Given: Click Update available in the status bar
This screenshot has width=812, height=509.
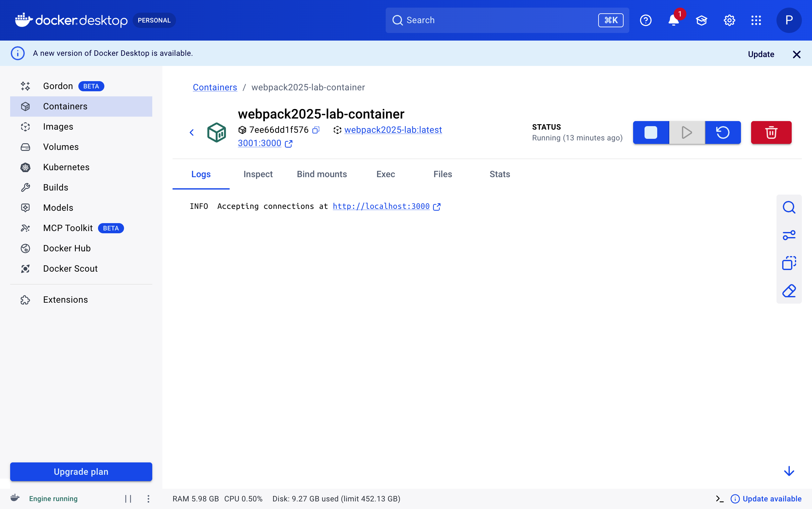Looking at the screenshot, I should 766,499.
